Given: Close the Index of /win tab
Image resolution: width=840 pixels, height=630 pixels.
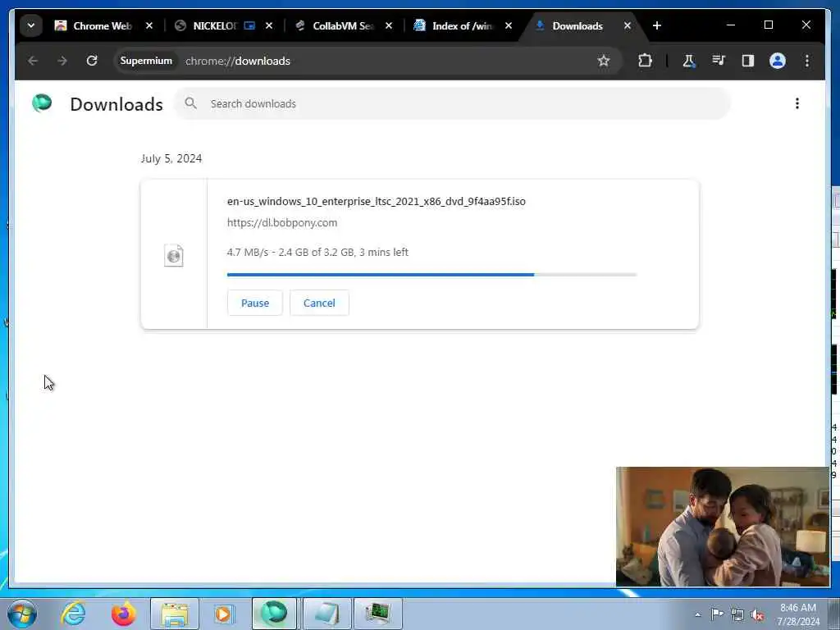Looking at the screenshot, I should pos(509,25).
